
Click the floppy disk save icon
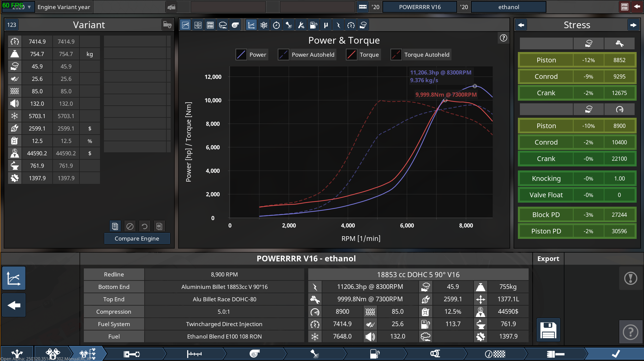[x=548, y=330]
